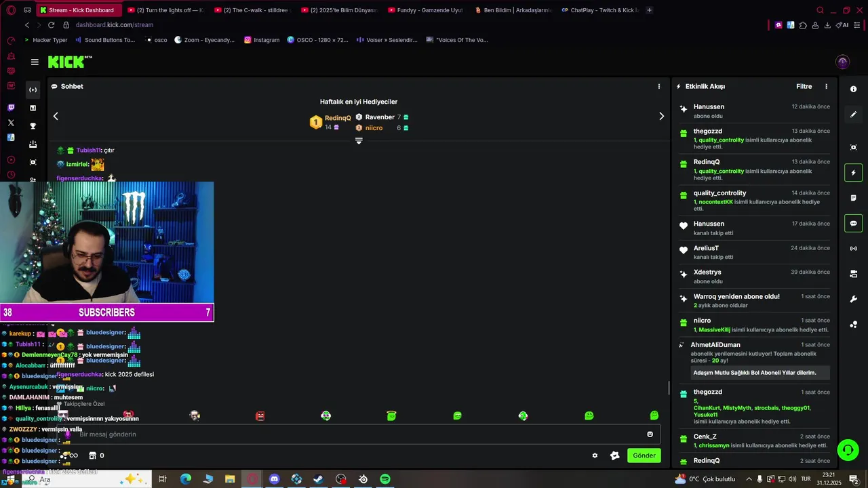The width and height of the screenshot is (868, 488).
Task: Open the notes page icon in right toolbar
Action: [x=853, y=198]
